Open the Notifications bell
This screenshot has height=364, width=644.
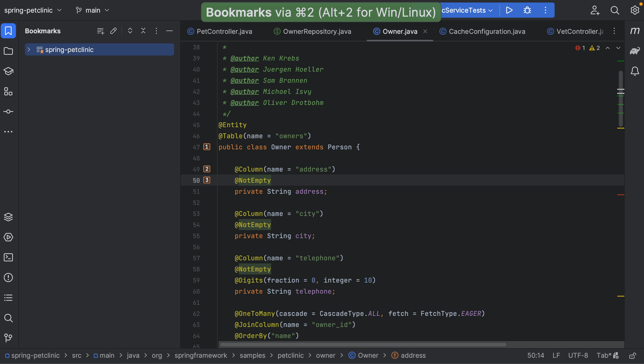(x=635, y=71)
